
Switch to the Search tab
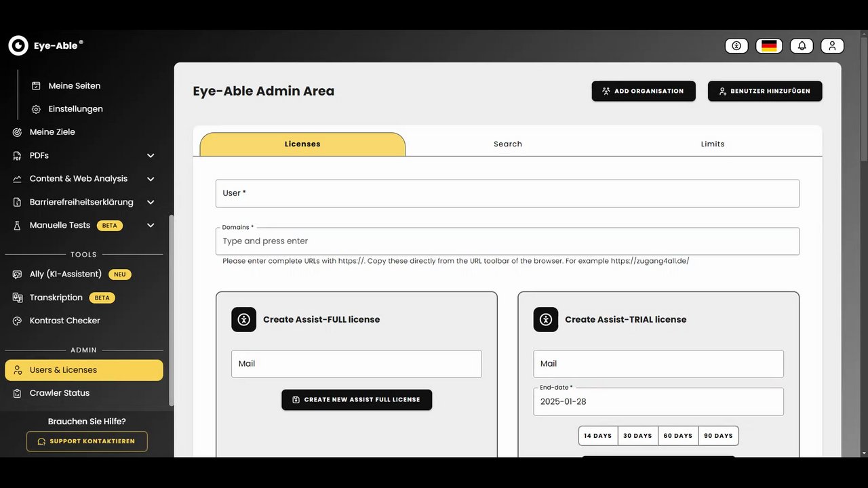[508, 144]
